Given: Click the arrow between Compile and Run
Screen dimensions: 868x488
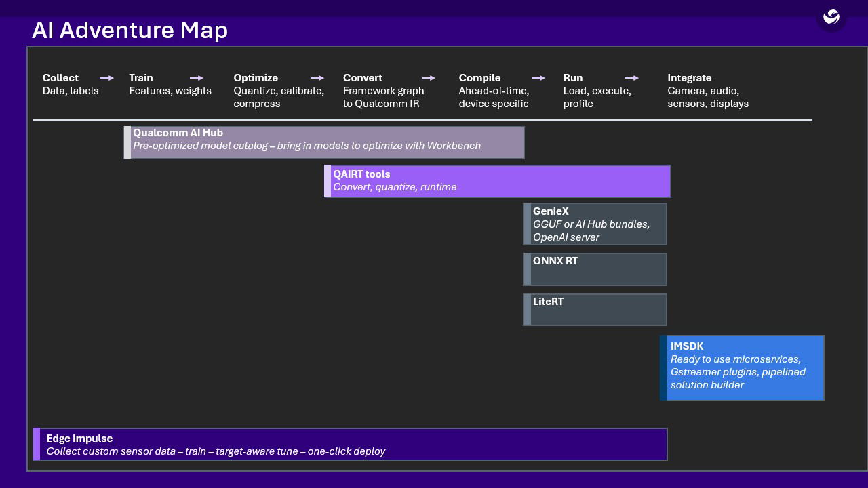Looking at the screenshot, I should click(538, 78).
